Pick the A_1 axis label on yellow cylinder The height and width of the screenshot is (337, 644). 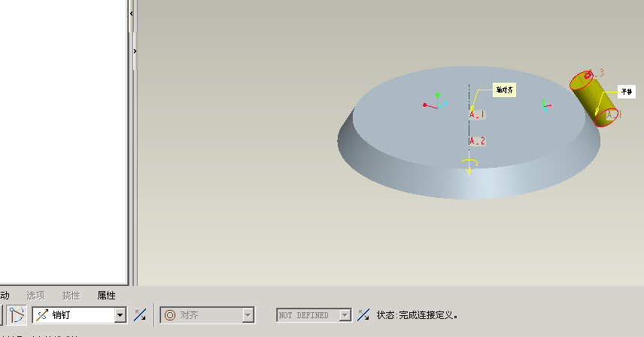point(614,114)
